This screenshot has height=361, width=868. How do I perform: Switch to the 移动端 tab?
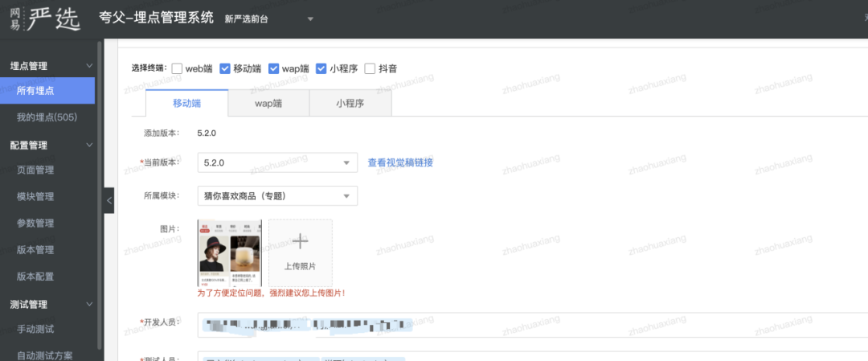point(187,103)
